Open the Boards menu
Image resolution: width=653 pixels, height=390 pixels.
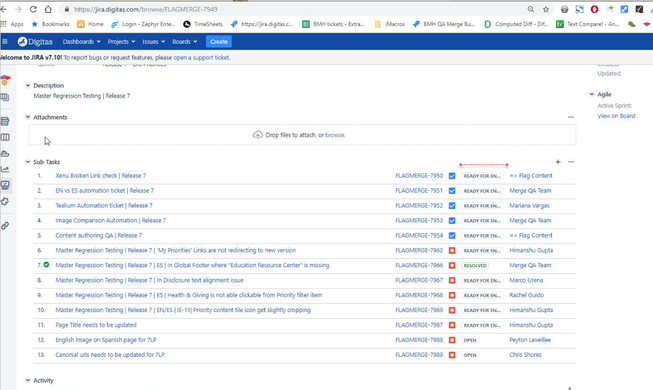(x=184, y=42)
